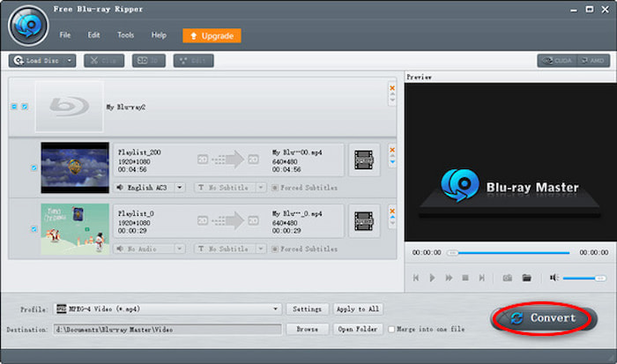The height and width of the screenshot is (364, 617).
Task: Click the Blu-ray Ripper app logo
Action: pos(28,26)
